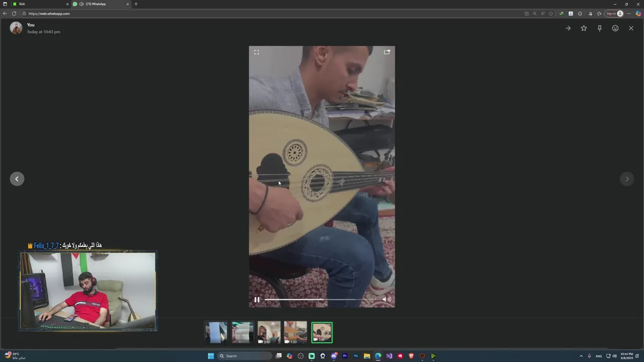The image size is (644, 362).
Task: Open the Windows Start menu
Action: [x=211, y=356]
